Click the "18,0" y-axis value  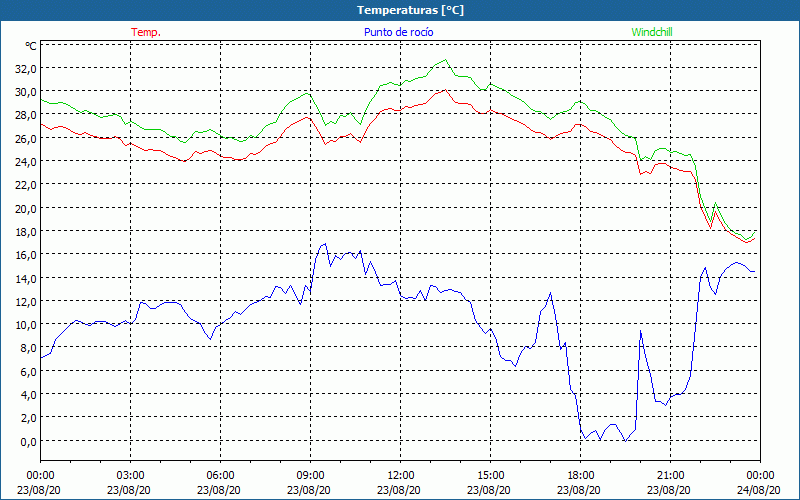click(26, 232)
